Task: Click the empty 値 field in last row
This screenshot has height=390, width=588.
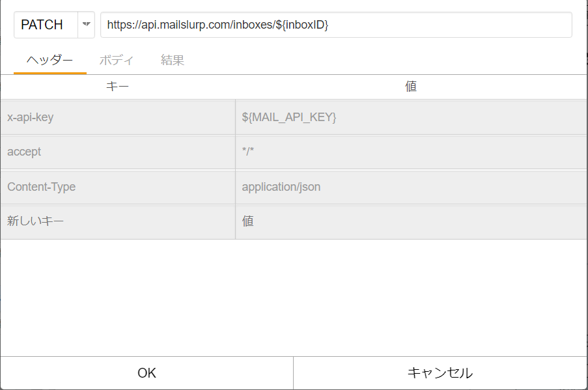Action: click(x=411, y=221)
